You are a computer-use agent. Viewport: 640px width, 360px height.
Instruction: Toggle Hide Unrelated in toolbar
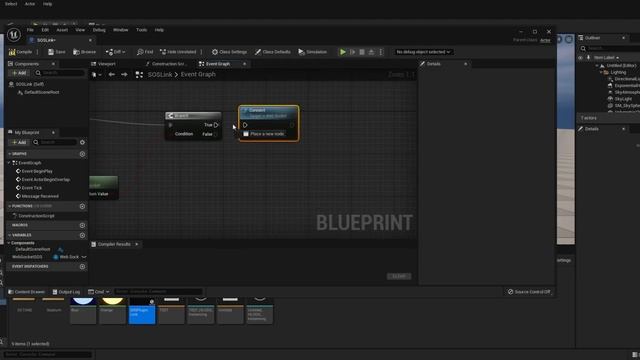pyautogui.click(x=178, y=52)
